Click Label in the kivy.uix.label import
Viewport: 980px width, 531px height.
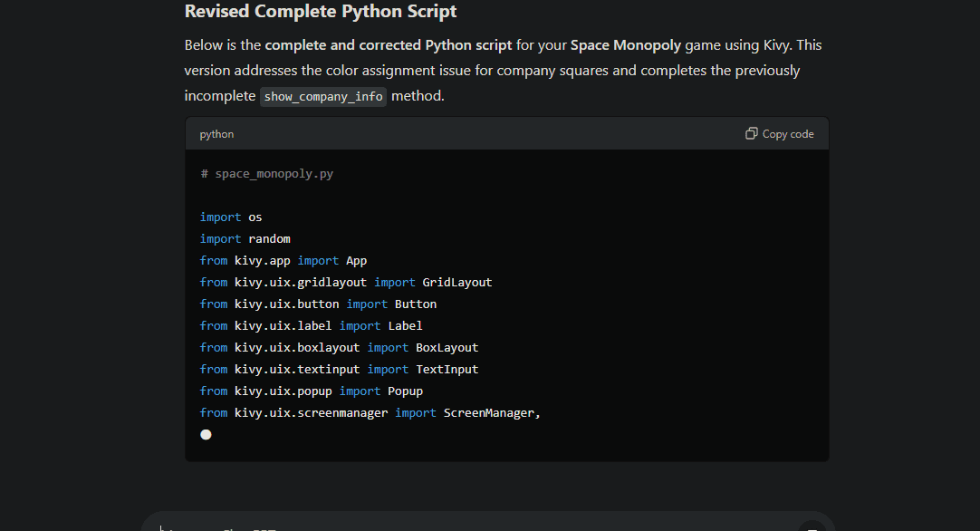pyautogui.click(x=405, y=326)
